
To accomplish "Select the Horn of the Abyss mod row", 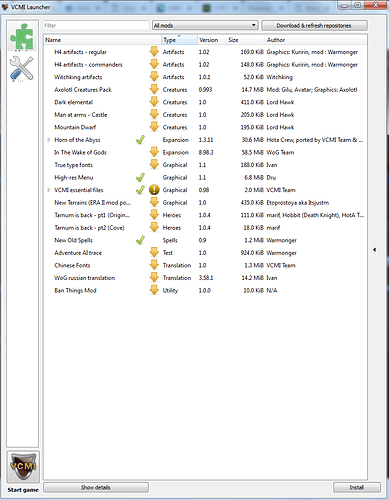I will click(205, 140).
